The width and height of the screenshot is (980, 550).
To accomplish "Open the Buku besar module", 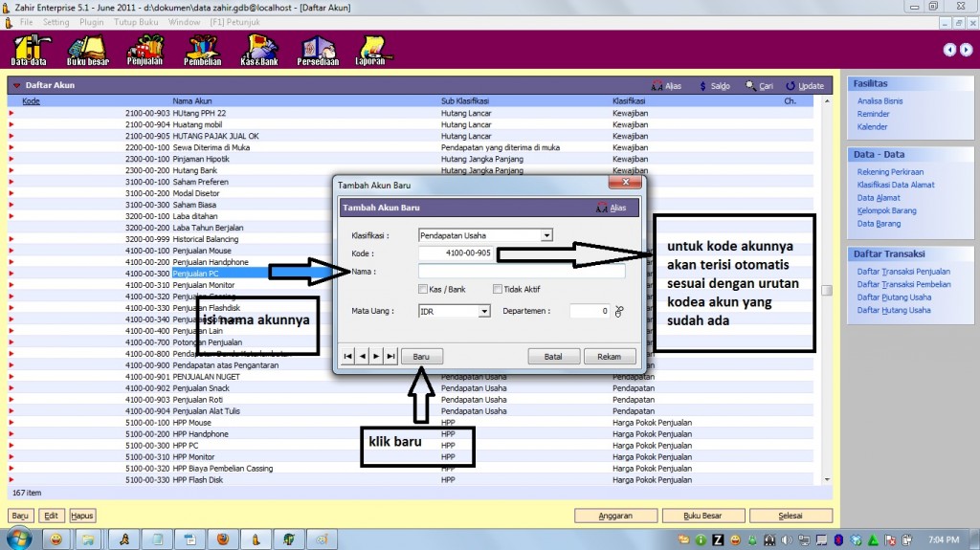I will 86,49.
